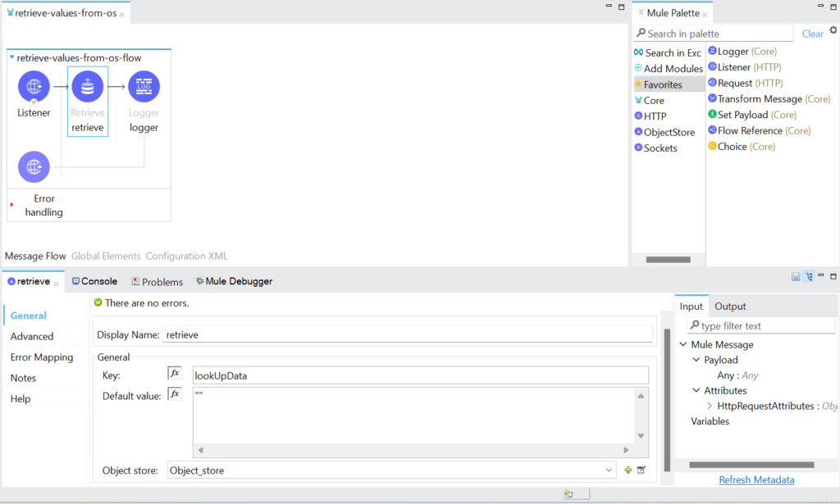Select the error handling Listener icon
Screen dimensions: 840x504
[x=34, y=166]
